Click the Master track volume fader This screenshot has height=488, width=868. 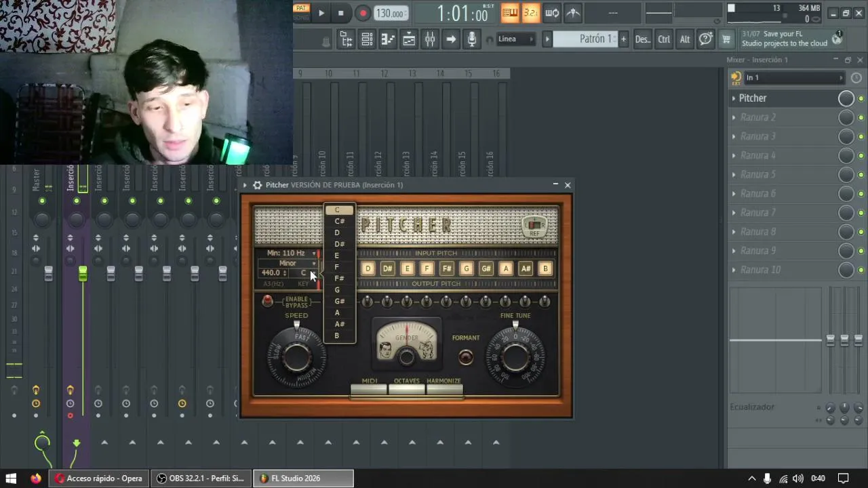click(x=49, y=273)
